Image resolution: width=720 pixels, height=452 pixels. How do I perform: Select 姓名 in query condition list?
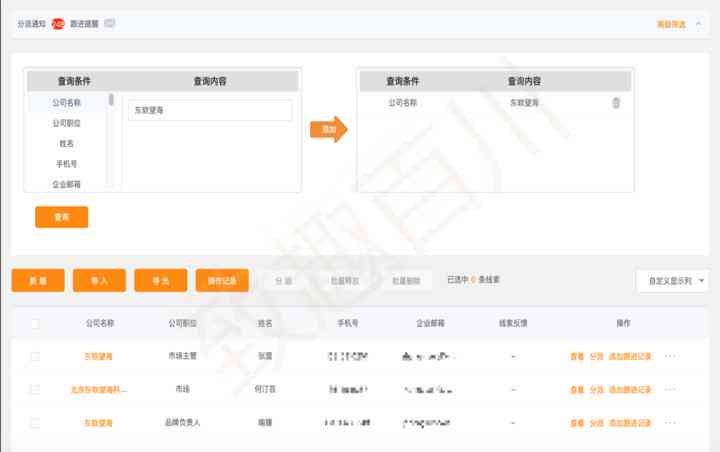point(67,143)
